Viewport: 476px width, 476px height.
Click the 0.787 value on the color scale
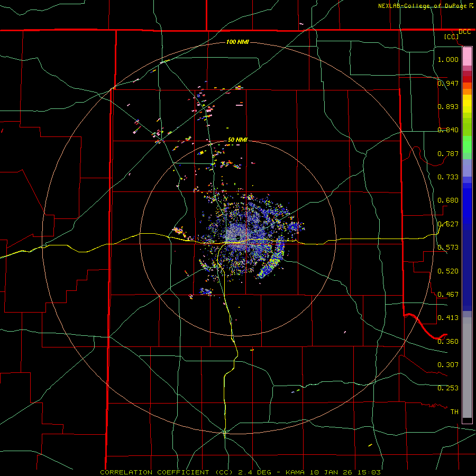point(448,153)
